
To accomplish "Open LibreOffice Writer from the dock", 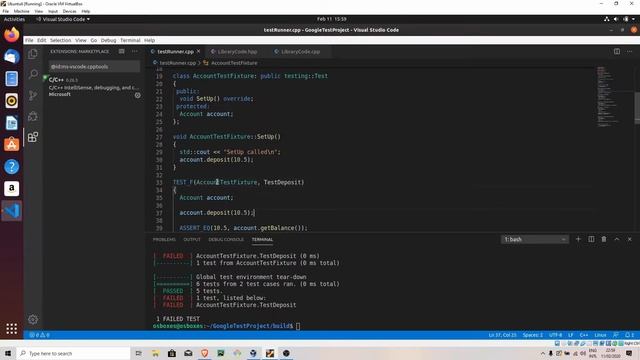I will coord(11,122).
